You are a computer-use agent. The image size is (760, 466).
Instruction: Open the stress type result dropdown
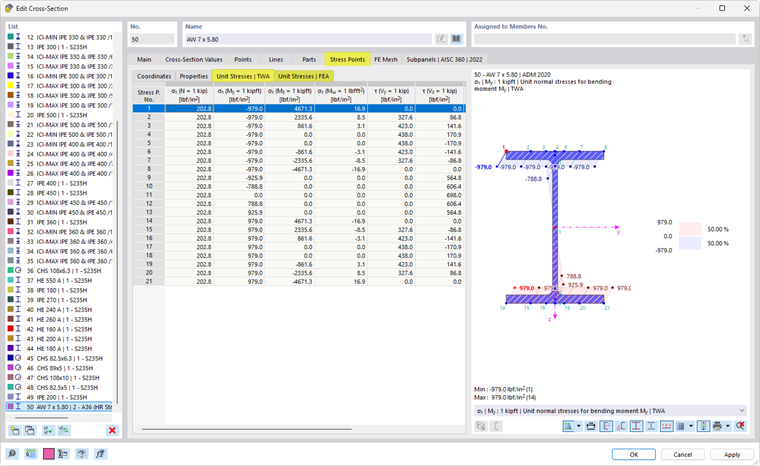pos(610,411)
